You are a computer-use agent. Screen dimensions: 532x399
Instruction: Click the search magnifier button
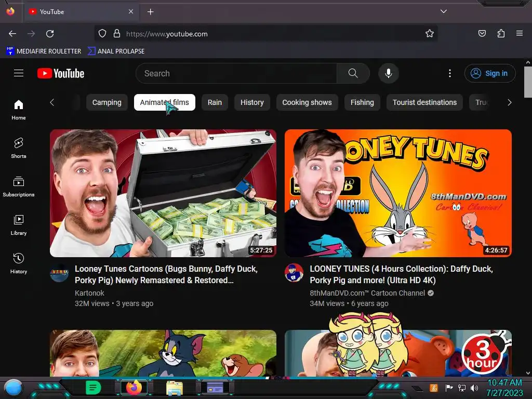coord(353,73)
